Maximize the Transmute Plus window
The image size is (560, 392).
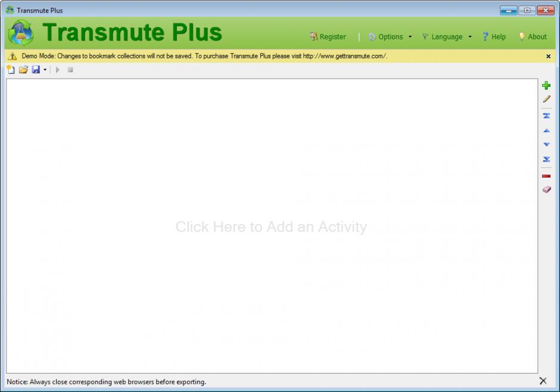[x=527, y=10]
